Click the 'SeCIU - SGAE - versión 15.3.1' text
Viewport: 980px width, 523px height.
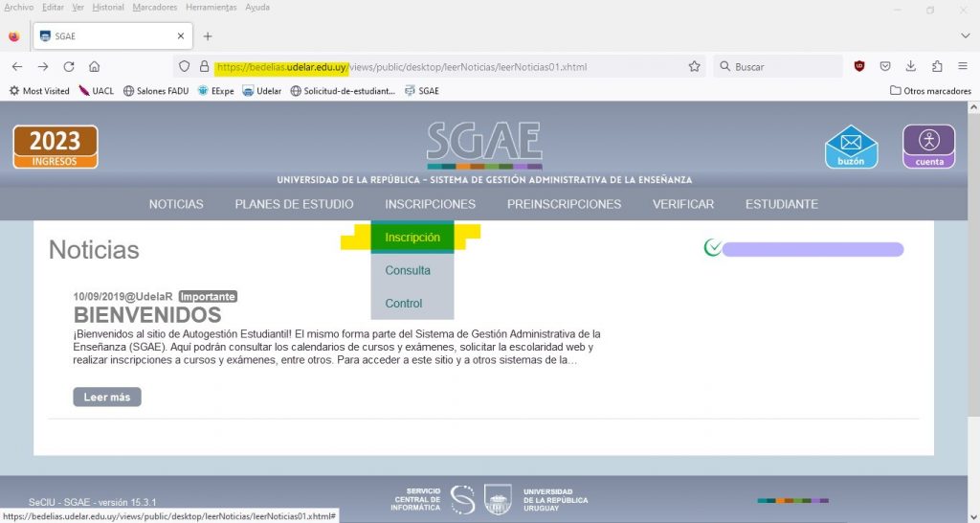click(x=93, y=502)
